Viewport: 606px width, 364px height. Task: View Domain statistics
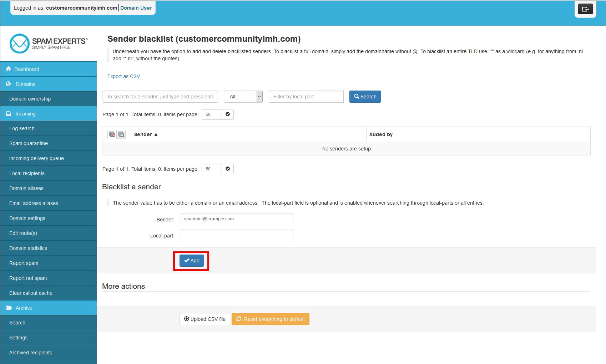(x=49, y=248)
